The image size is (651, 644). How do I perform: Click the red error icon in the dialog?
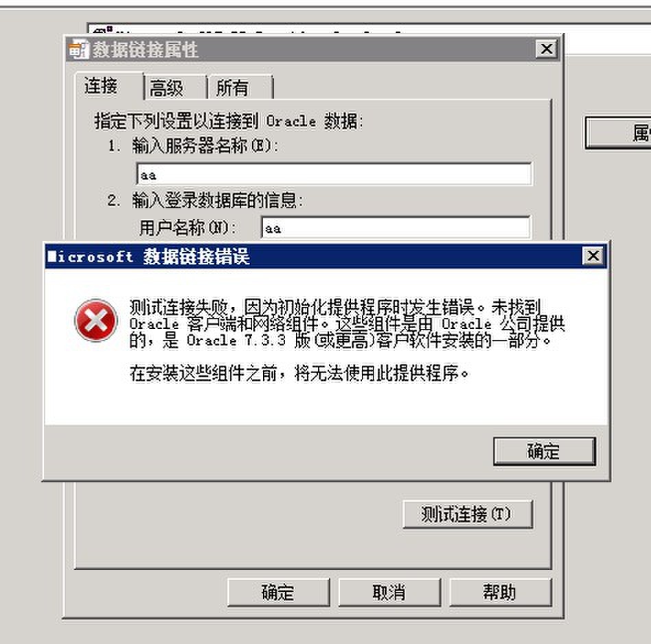click(x=96, y=321)
